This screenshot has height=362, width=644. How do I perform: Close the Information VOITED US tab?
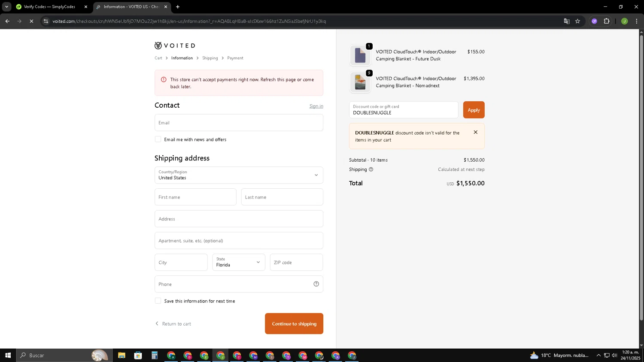(166, 7)
